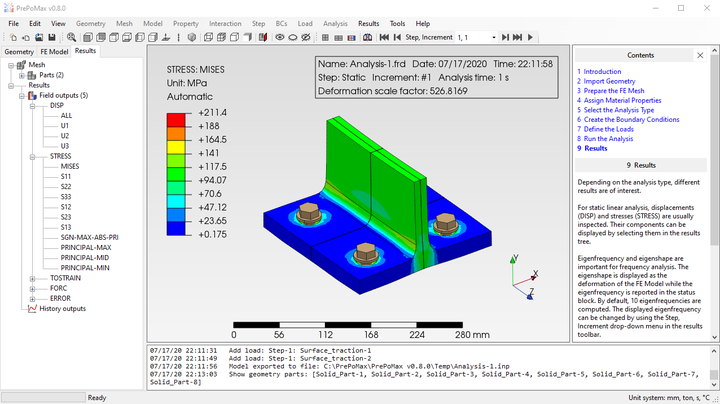This screenshot has height=404, width=720.
Task: Click the animate results play icon
Action: pos(530,37)
